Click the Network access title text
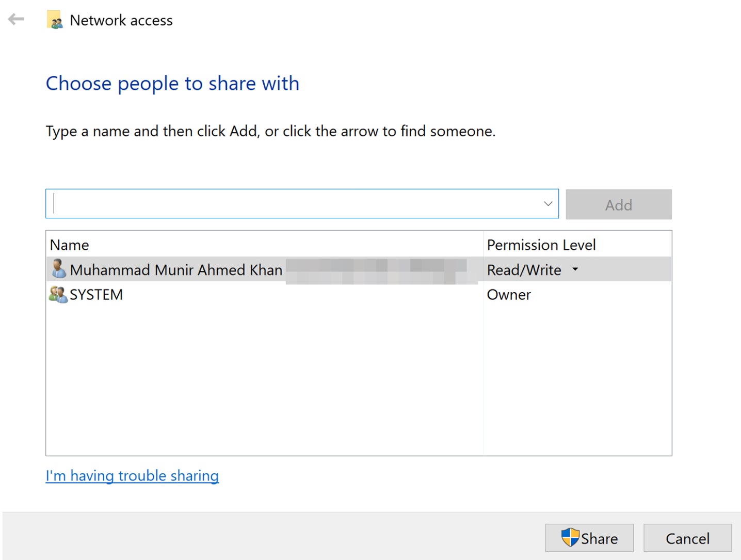The height and width of the screenshot is (560, 741). pos(121,20)
